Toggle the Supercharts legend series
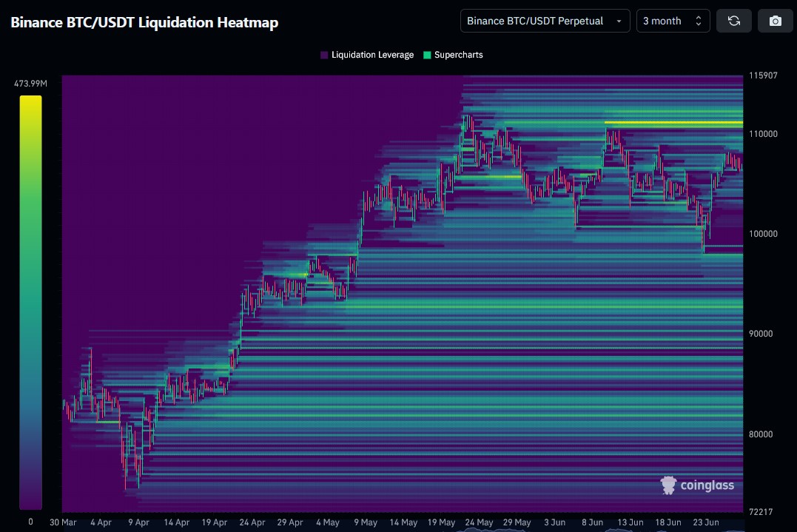 (x=453, y=55)
